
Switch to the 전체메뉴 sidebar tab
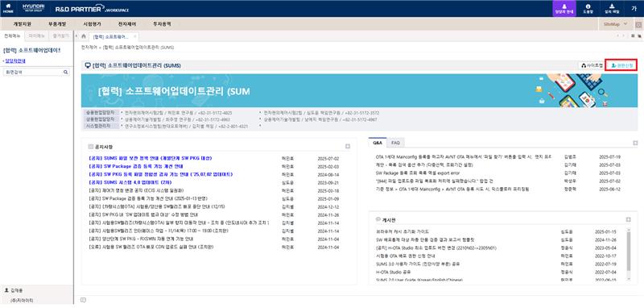point(12,36)
